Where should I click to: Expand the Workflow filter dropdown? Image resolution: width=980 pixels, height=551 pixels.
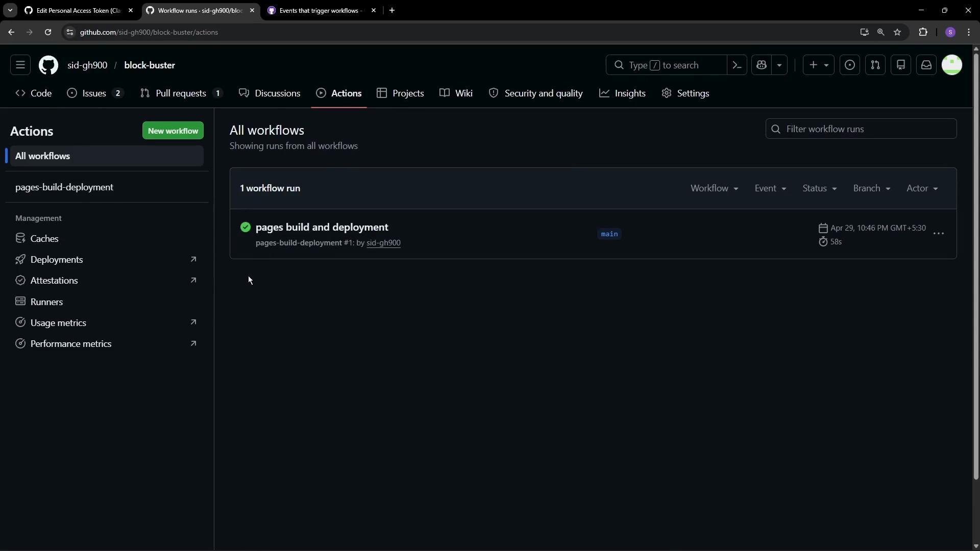(x=715, y=188)
